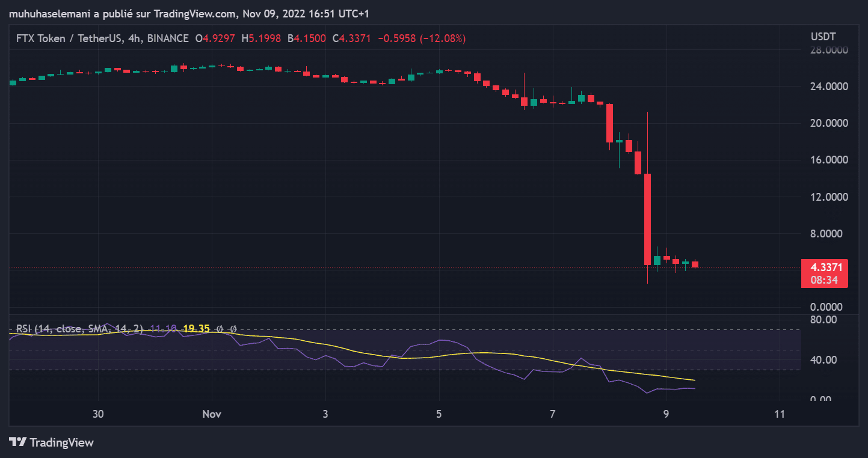Click the RSI (14, close, SMA, 14, 2) legend

(x=79, y=329)
